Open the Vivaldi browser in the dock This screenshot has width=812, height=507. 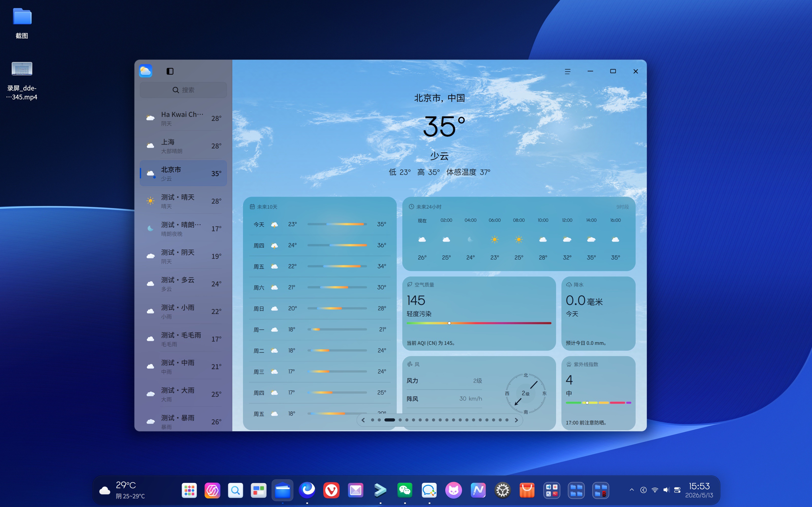tap(331, 490)
